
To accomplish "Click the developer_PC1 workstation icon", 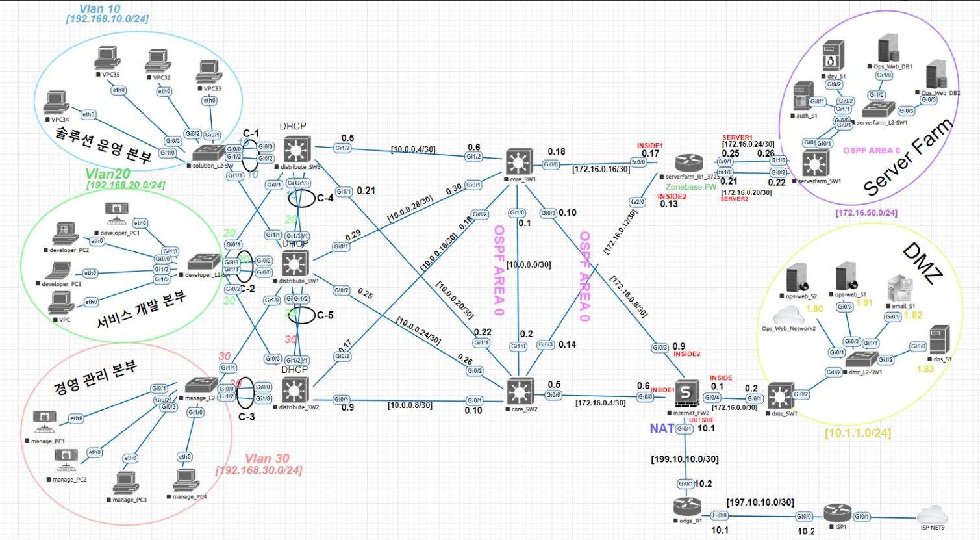I will tap(117, 214).
